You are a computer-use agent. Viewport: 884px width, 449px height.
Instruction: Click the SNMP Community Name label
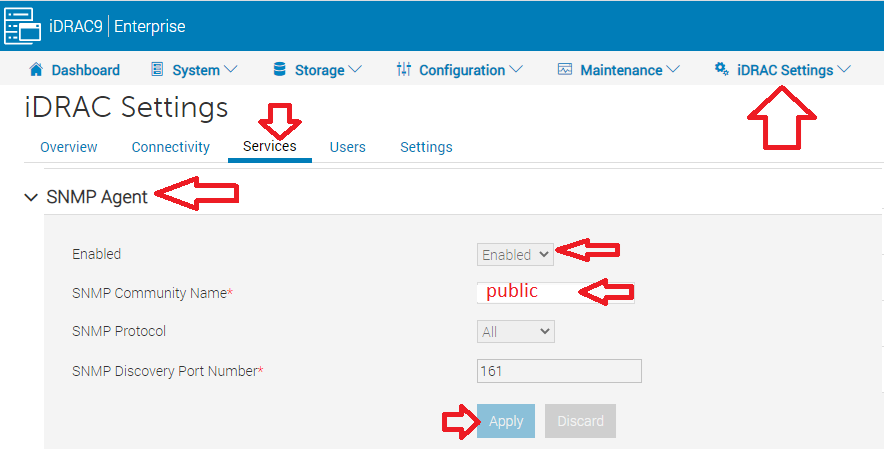pos(152,293)
